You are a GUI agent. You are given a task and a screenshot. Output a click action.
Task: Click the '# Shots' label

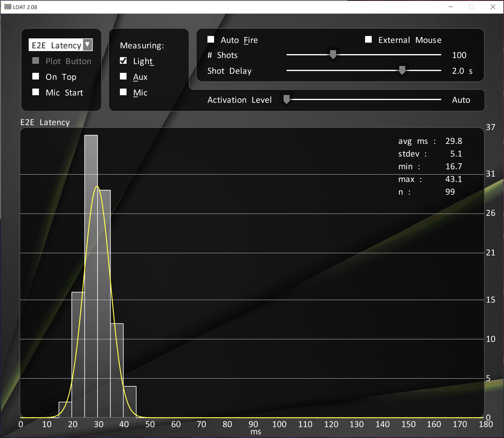click(223, 55)
